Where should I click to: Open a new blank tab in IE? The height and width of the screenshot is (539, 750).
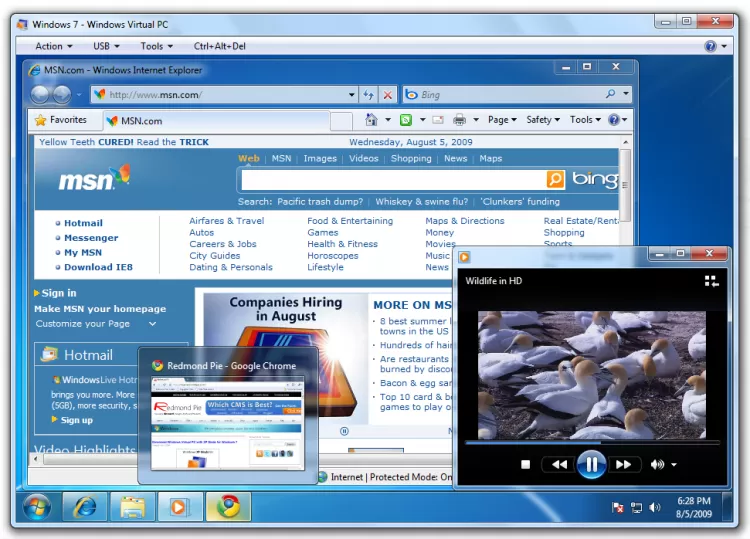[341, 121]
